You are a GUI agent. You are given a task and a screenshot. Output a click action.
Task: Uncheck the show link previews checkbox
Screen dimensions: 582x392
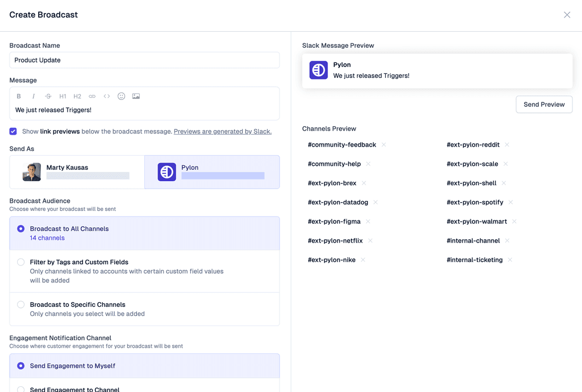[x=13, y=131]
